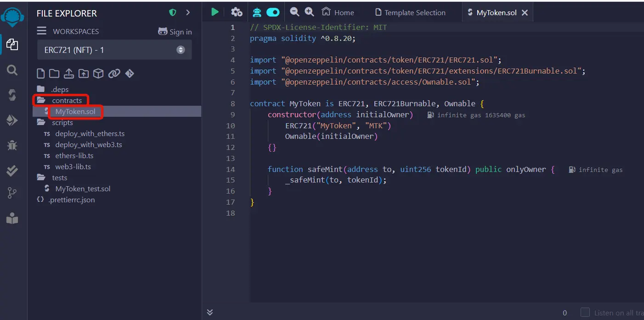The image size is (644, 320).
Task: Toggle the AI copilot switch
Action: point(273,12)
